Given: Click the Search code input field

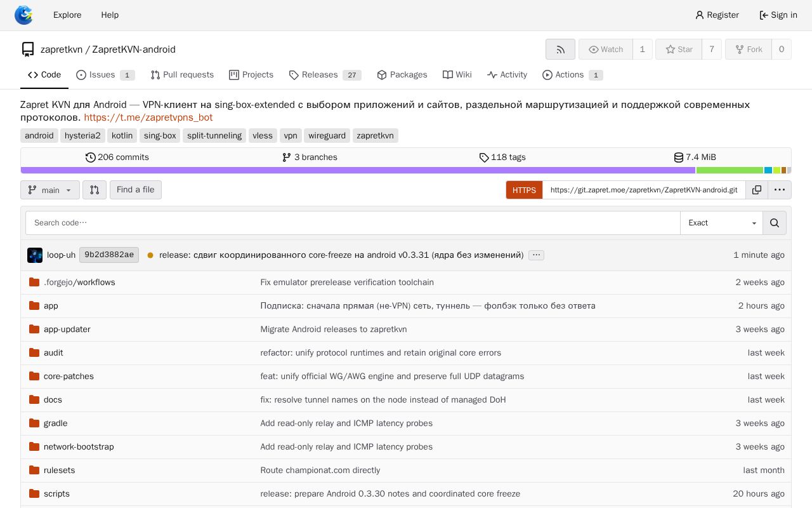Looking at the screenshot, I should click(x=353, y=223).
